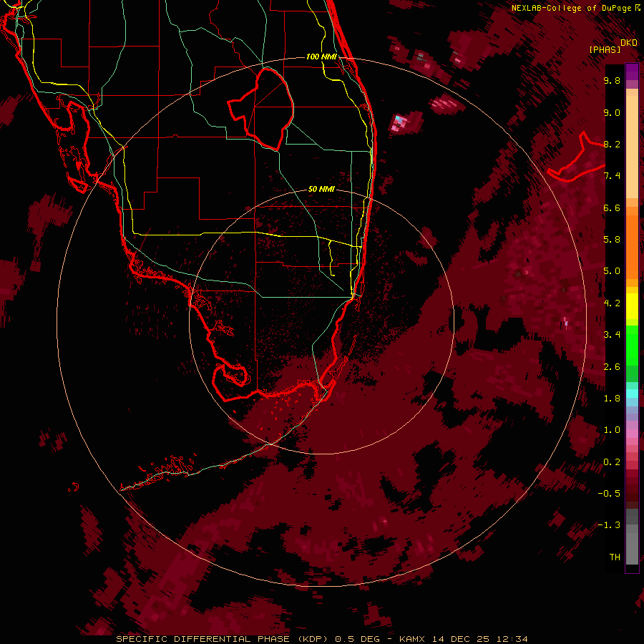Click the 100 NMI range ring label
Screen dimensions: 644x644
click(x=321, y=57)
